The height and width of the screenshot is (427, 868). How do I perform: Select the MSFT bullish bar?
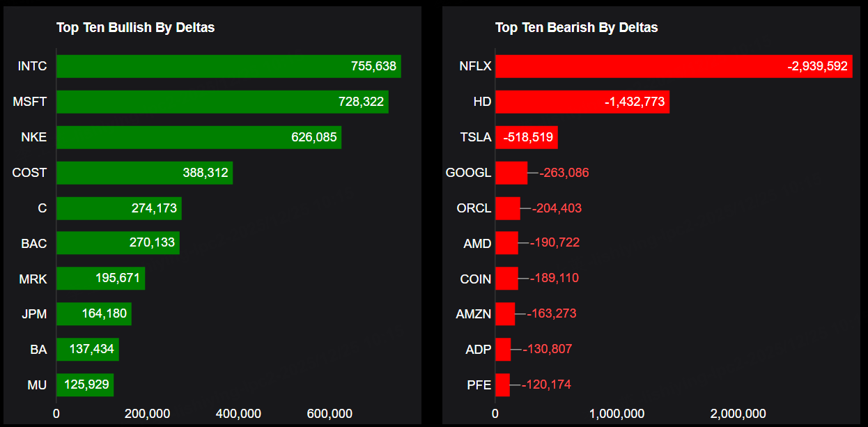222,102
